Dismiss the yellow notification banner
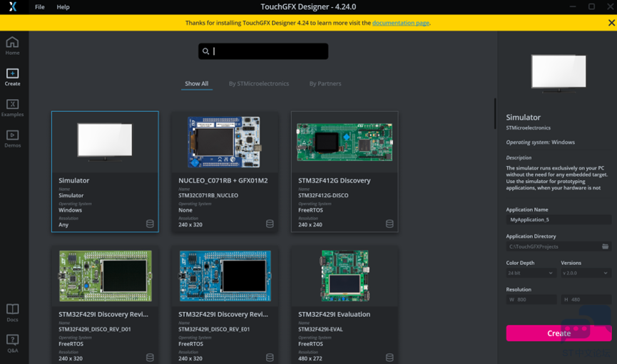 point(611,23)
